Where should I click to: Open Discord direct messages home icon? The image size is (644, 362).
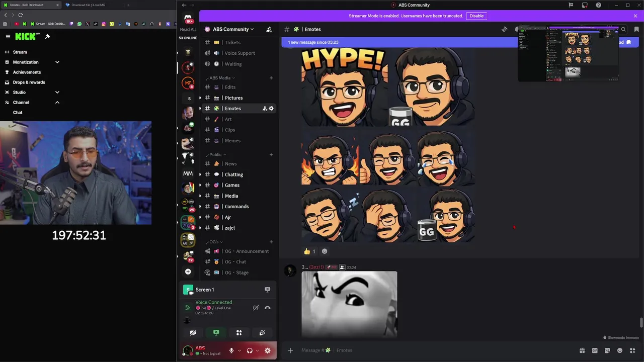(188, 18)
